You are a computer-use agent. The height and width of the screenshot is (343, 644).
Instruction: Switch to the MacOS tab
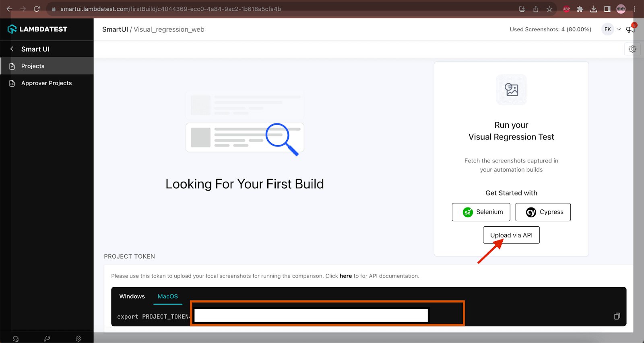(168, 296)
